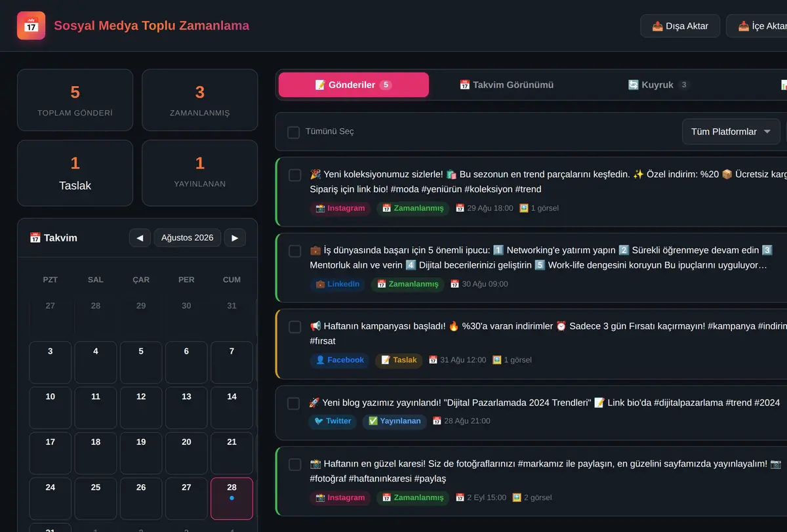The height and width of the screenshot is (532, 787).
Task: Click the Toplam Gönderi stat card
Action: (75, 100)
